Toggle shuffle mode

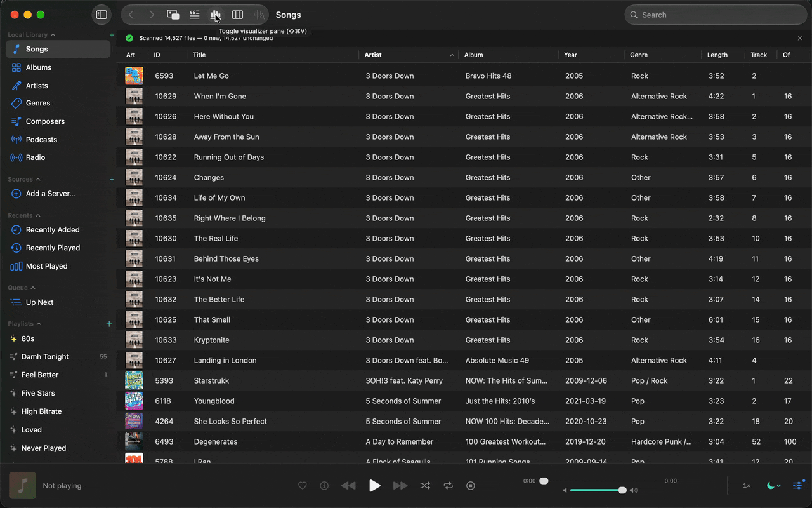[x=425, y=486]
